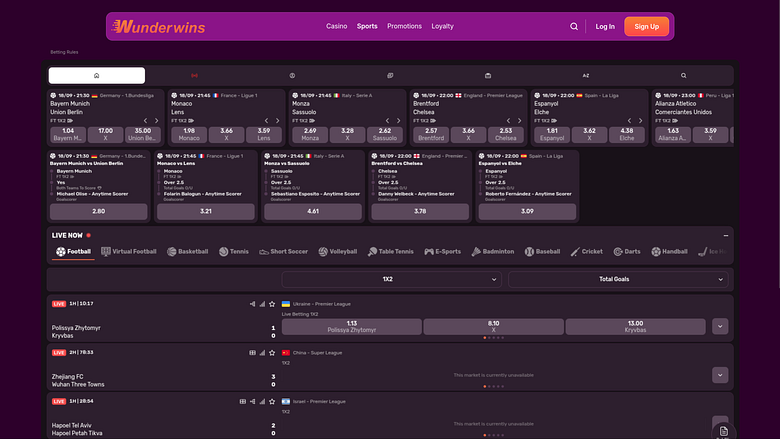Open live tracker icon for Polissya Zhytomyr match
Screen dimensions: 780x439
tap(252, 304)
